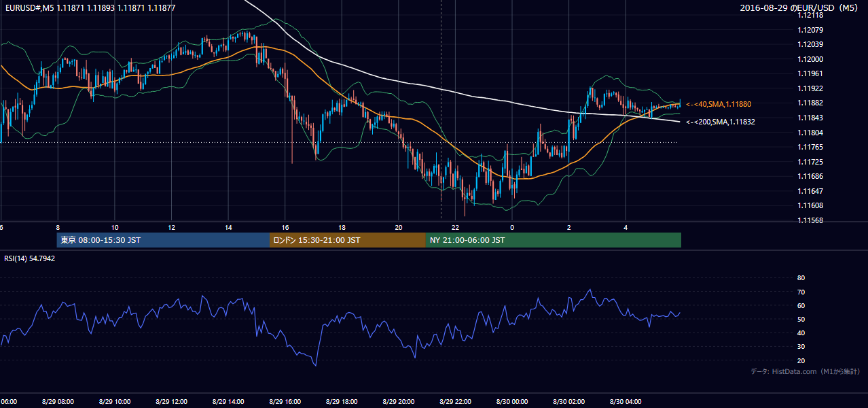Viewport: 868px width, 408px height.
Task: Click the EURUSD#,M5 price header text
Action: tap(90, 8)
